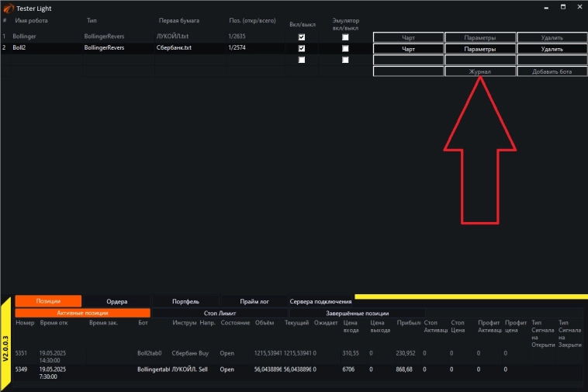The width and height of the screenshot is (588, 392).
Task: Toggle emulator checkbox in empty third row
Action: click(345, 60)
